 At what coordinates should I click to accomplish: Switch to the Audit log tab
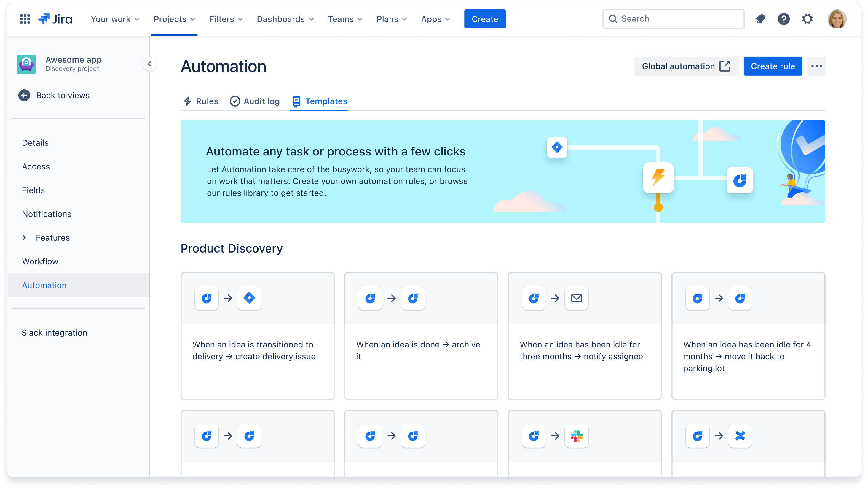click(x=255, y=101)
